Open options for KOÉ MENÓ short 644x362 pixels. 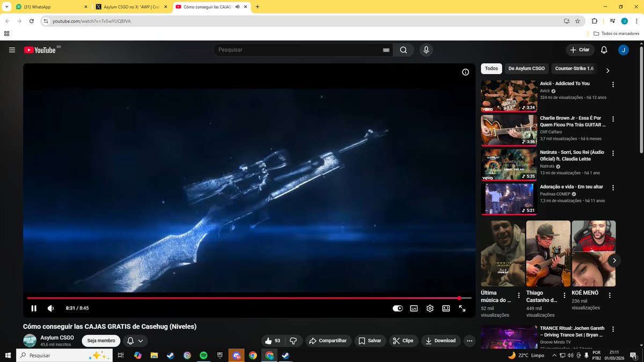coord(609,295)
